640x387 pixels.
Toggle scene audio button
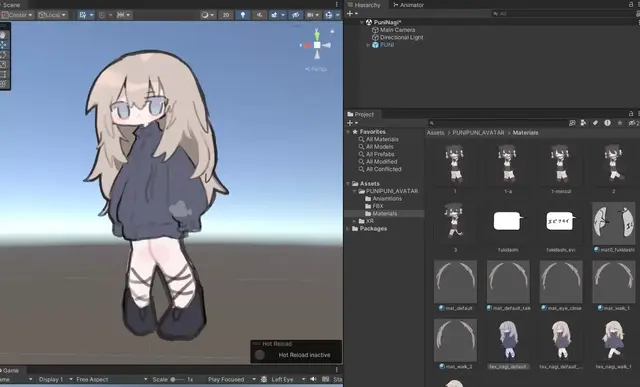coord(259,15)
